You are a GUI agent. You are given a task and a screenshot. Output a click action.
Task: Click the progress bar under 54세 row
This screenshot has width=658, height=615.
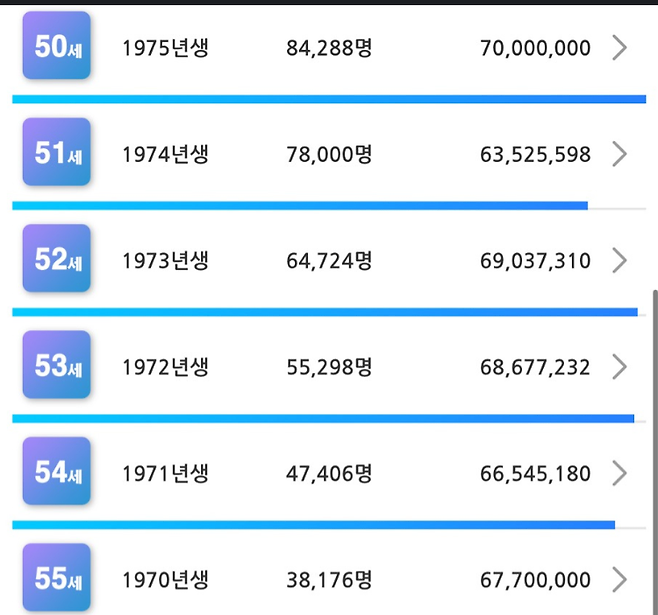click(x=313, y=524)
